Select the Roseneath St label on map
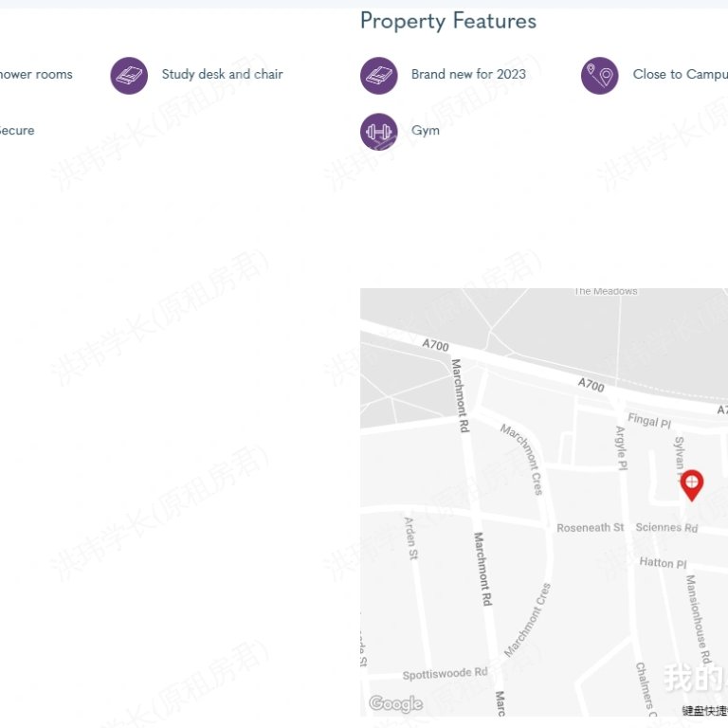The width and height of the screenshot is (728, 728). (590, 528)
